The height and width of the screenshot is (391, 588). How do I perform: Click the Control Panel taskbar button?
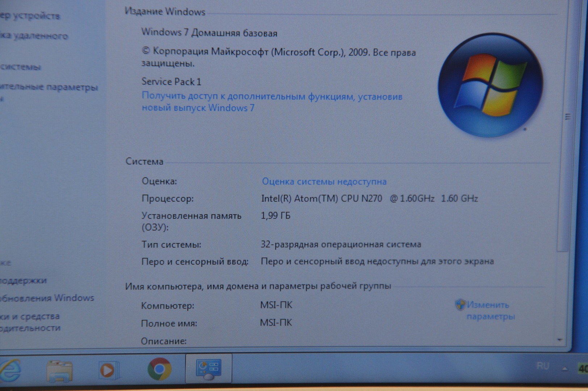[x=209, y=369]
